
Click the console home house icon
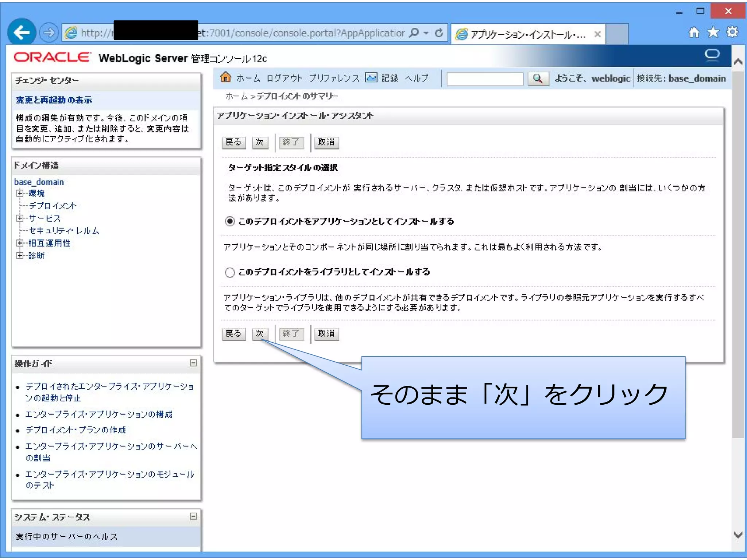(226, 77)
